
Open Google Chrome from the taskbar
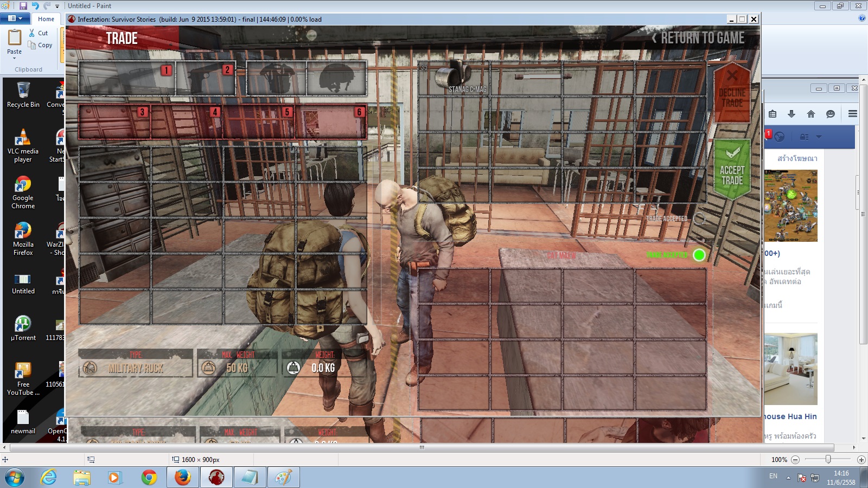(149, 477)
